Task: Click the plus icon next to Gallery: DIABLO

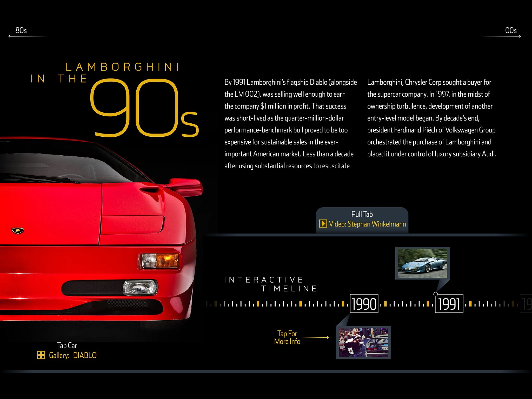Action: (x=41, y=355)
